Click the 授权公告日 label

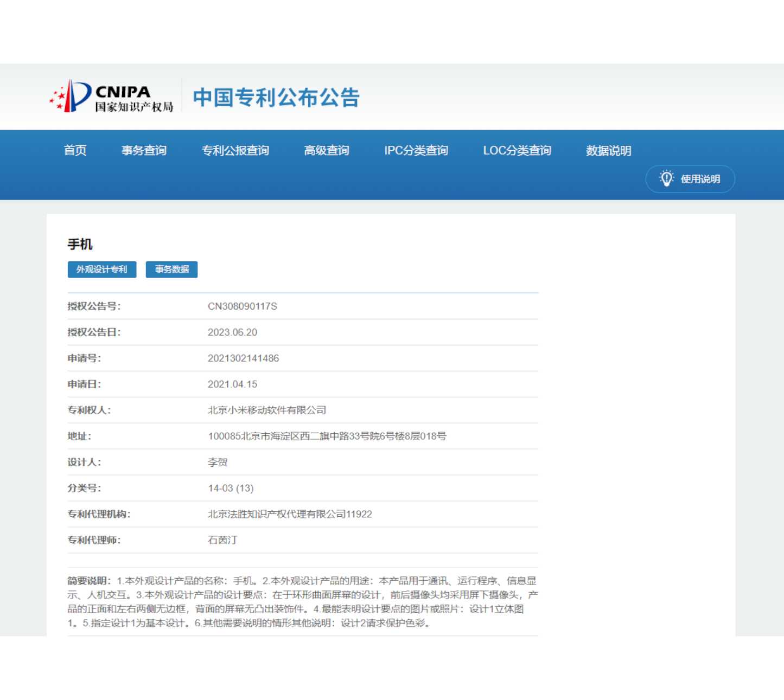[x=94, y=332]
